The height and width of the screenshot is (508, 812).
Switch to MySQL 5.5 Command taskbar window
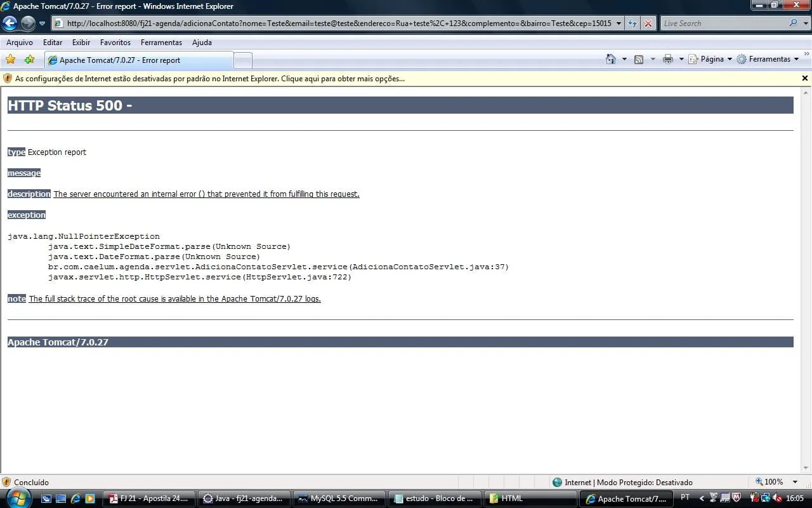339,498
